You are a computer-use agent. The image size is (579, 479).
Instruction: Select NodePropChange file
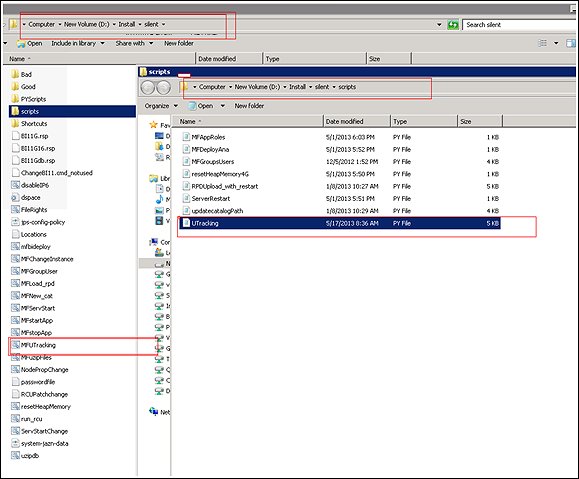point(40,370)
